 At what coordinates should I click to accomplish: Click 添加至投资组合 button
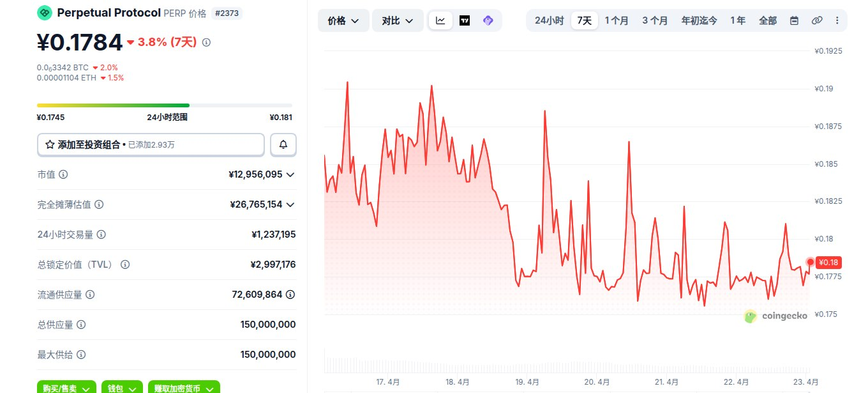point(151,145)
